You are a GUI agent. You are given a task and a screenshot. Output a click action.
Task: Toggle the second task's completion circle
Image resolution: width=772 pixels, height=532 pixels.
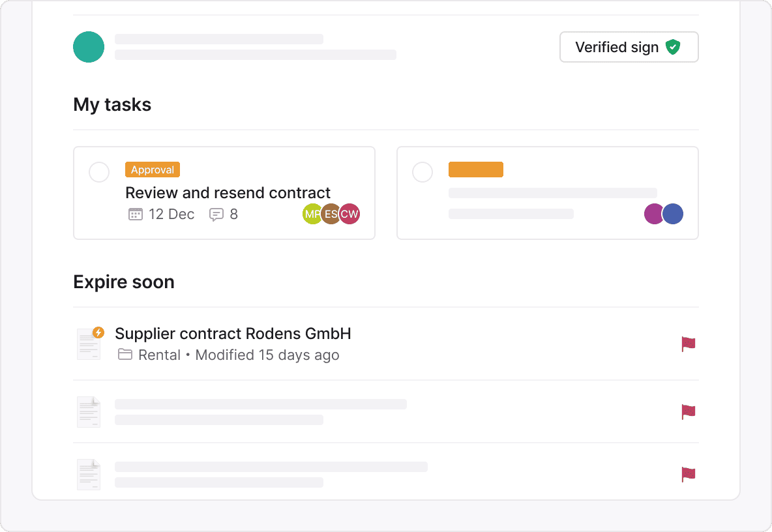click(423, 172)
